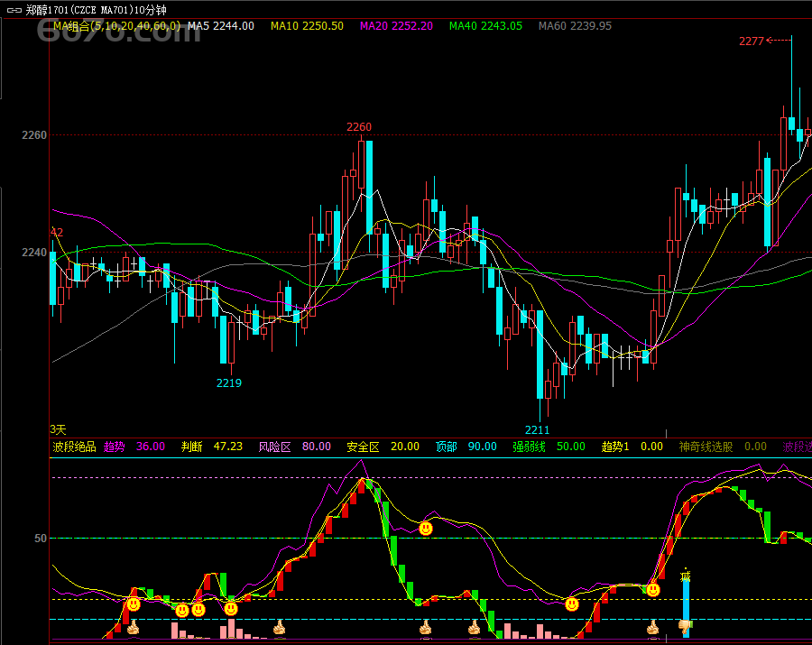This screenshot has width=812, height=645.
Task: Click the 2211 low price marker
Action: click(x=538, y=429)
